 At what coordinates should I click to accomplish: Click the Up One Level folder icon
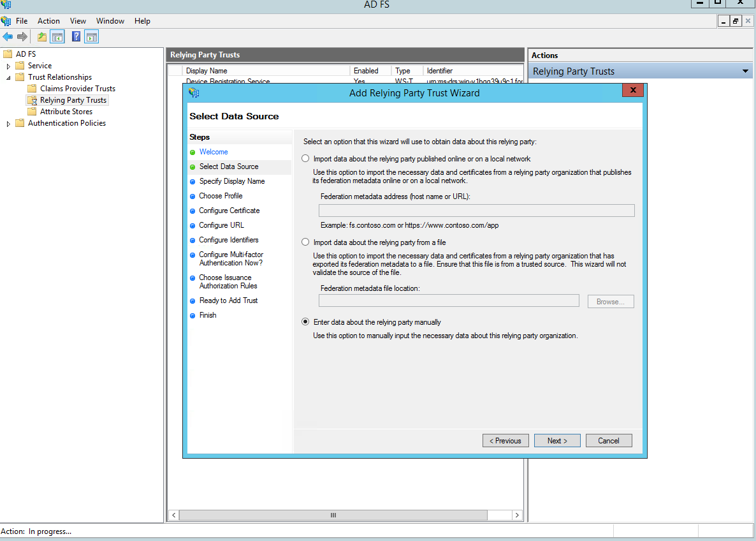[x=42, y=37]
